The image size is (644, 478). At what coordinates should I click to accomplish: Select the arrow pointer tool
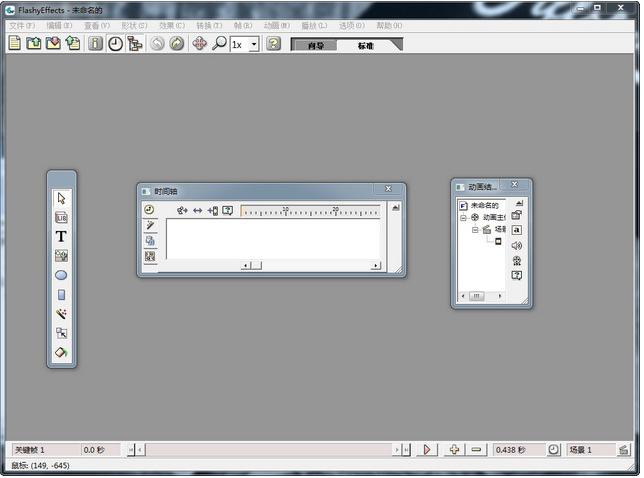[x=61, y=198]
